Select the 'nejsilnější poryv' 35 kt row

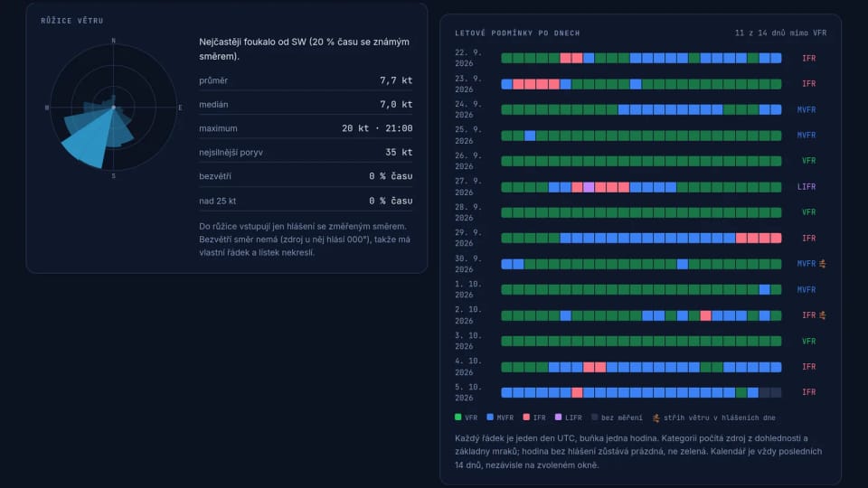[x=306, y=152]
